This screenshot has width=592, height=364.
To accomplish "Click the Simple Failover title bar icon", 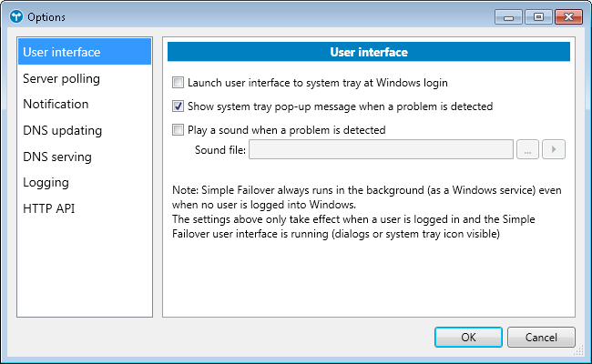I will [15, 17].
